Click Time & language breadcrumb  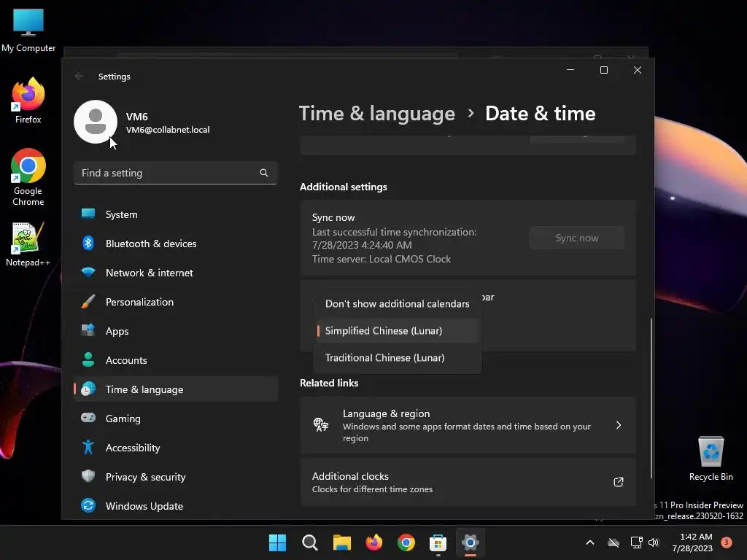point(377,114)
